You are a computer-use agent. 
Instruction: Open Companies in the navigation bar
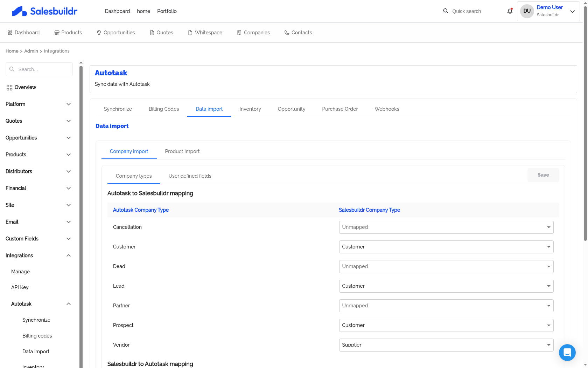253,33
